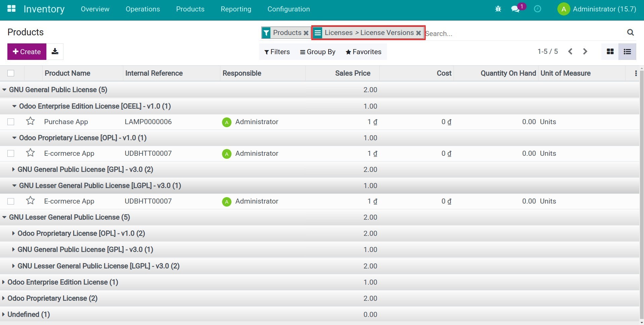Click the debug bug icon in the top bar
This screenshot has height=325, width=644.
498,9
